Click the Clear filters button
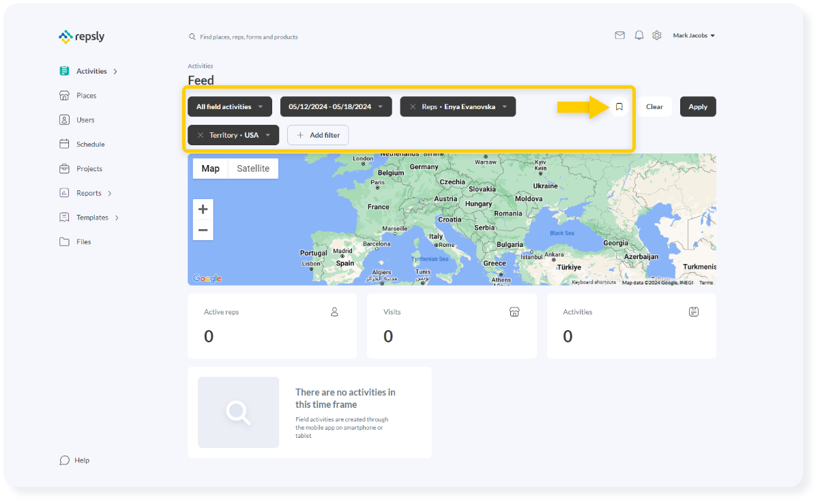This screenshot has width=820, height=504. (x=654, y=106)
